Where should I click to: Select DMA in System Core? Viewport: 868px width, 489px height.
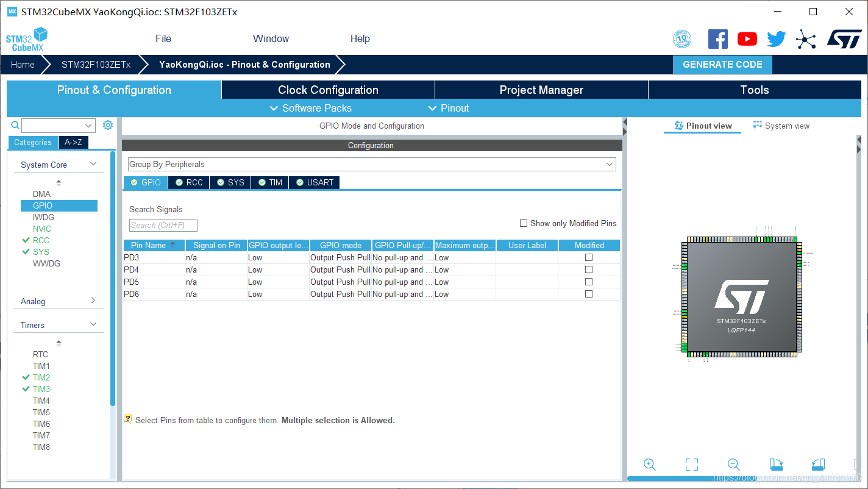pyautogui.click(x=42, y=194)
